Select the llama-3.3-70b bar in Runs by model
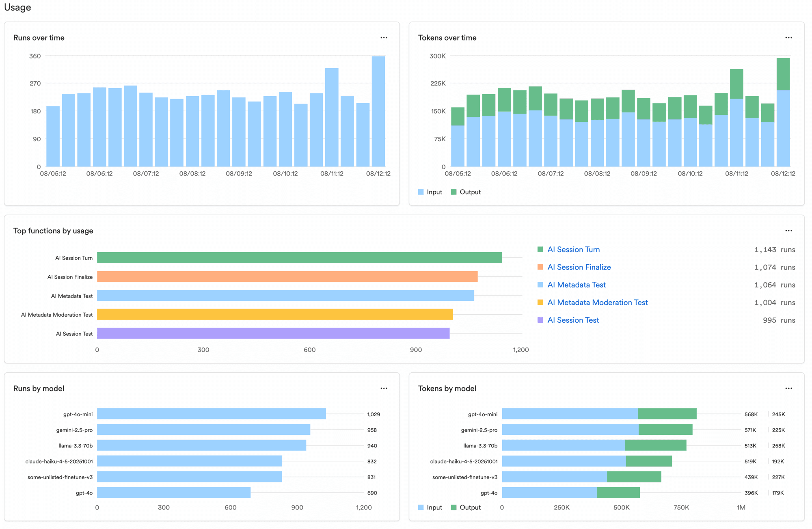Image resolution: width=812 pixels, height=529 pixels. (201, 445)
